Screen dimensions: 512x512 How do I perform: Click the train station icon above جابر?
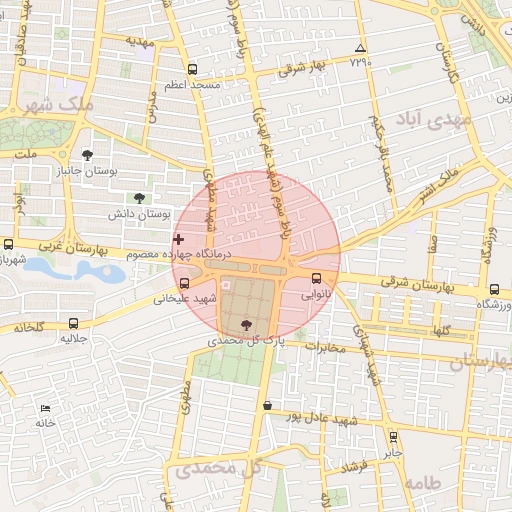(x=393, y=437)
